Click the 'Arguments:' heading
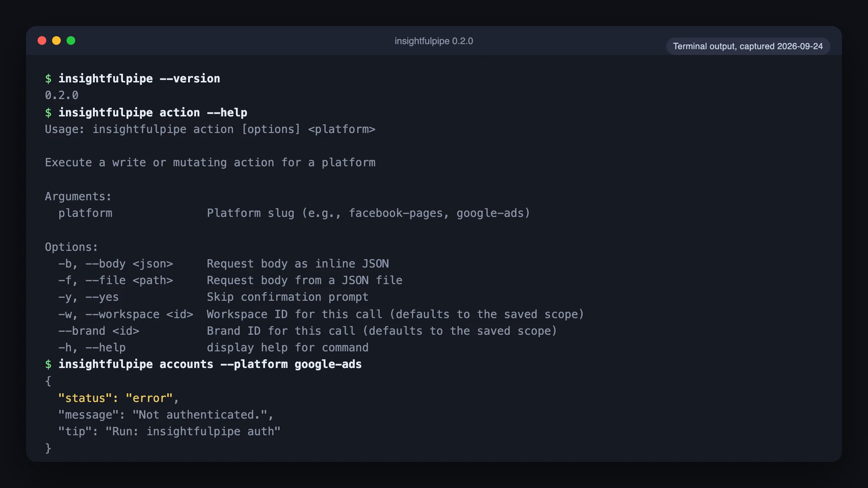Image resolution: width=868 pixels, height=488 pixels. 78,196
